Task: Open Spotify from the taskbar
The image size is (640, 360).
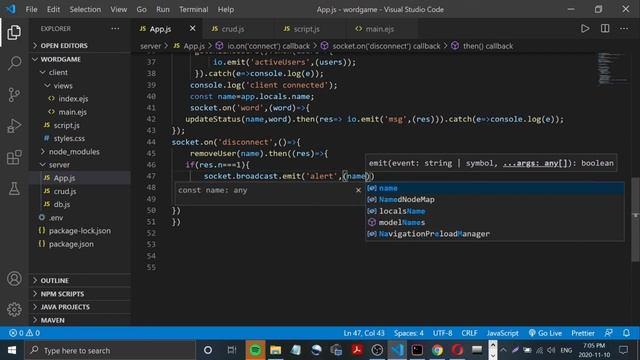Action: (255, 350)
